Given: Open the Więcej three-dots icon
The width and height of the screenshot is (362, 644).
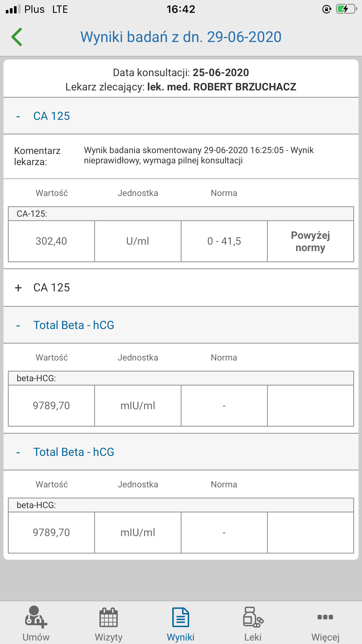Looking at the screenshot, I should pos(325,617).
